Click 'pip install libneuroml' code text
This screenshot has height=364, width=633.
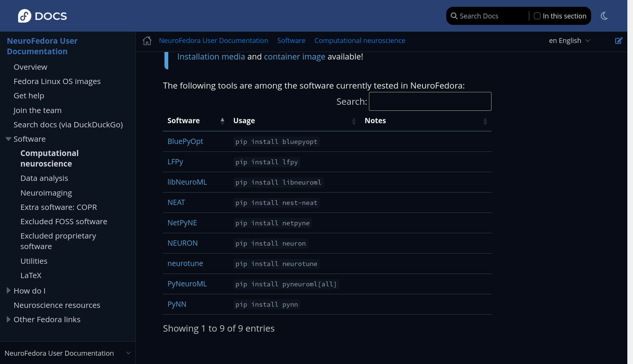278,182
